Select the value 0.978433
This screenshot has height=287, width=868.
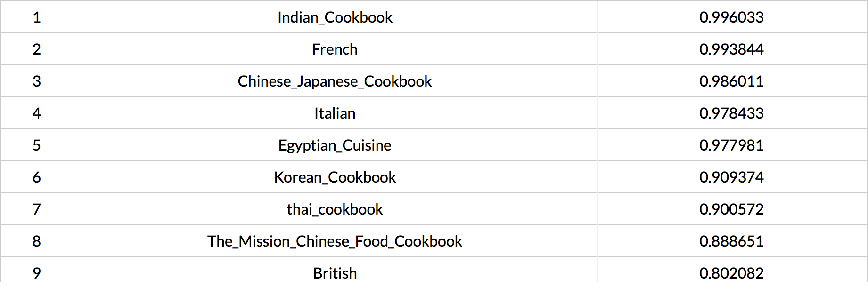(x=732, y=113)
